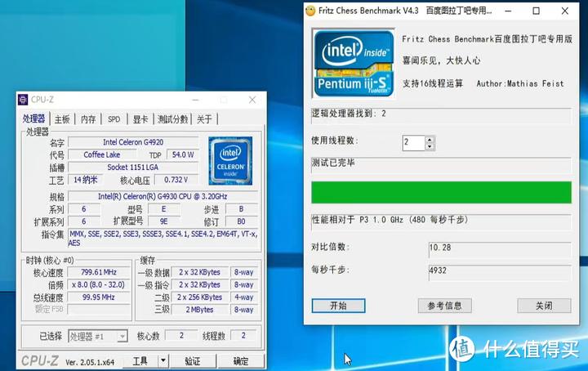Click the 使用线程数 input field
Viewport: 588px width, 371px height.
pos(413,142)
